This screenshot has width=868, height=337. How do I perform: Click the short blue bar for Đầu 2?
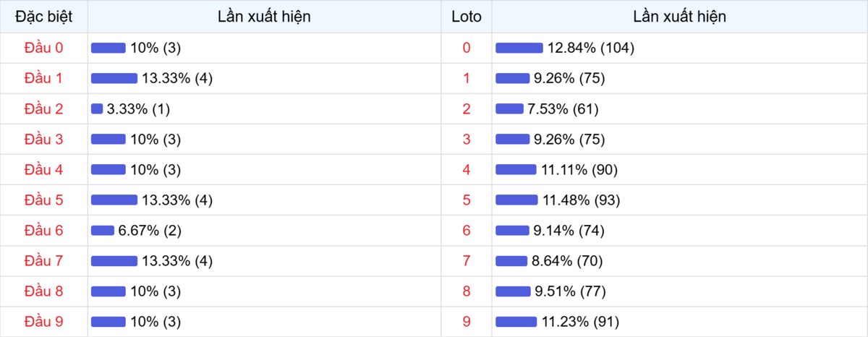coord(97,109)
